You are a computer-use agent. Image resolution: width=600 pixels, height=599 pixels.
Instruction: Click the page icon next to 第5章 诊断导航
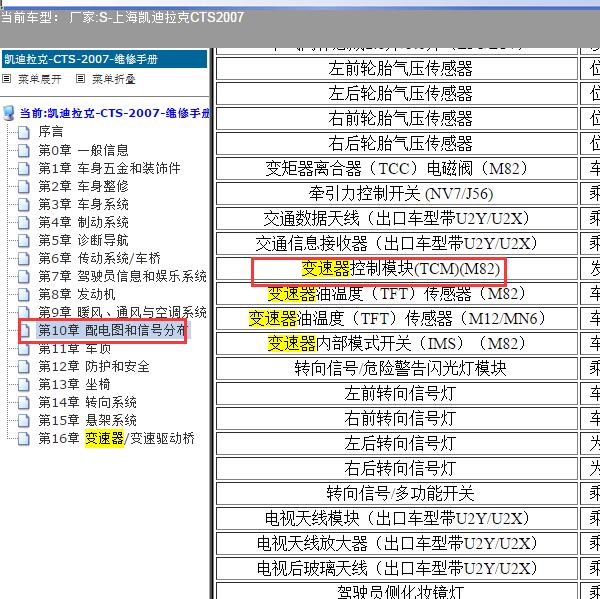[x=24, y=240]
